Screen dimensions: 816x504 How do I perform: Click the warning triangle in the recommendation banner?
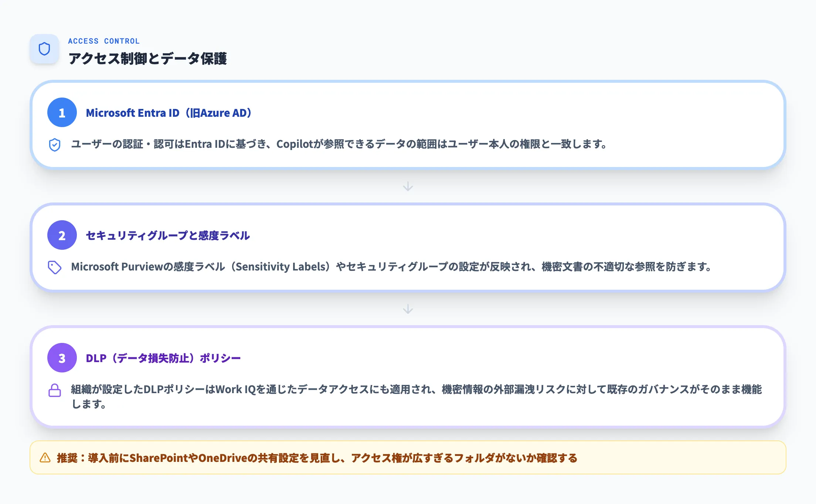point(45,458)
